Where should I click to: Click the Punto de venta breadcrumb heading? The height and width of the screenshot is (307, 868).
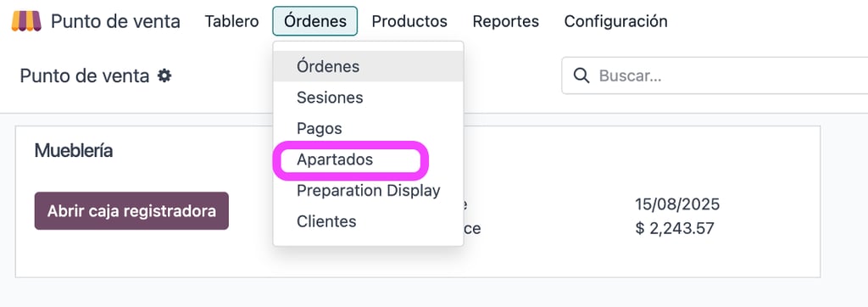tap(85, 75)
